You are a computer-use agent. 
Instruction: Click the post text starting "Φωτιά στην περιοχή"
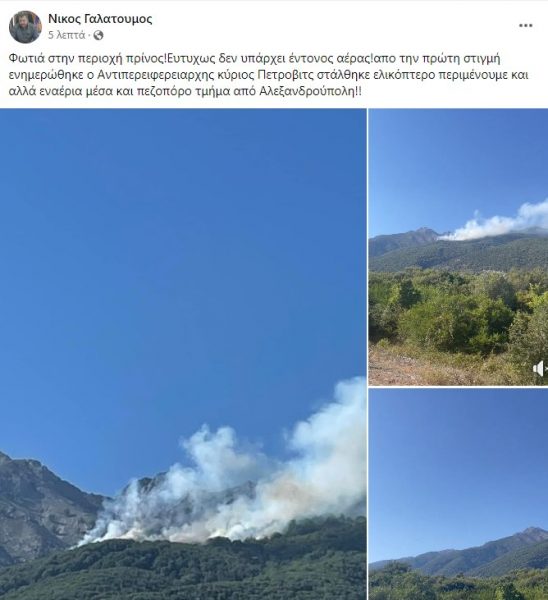[x=268, y=75]
